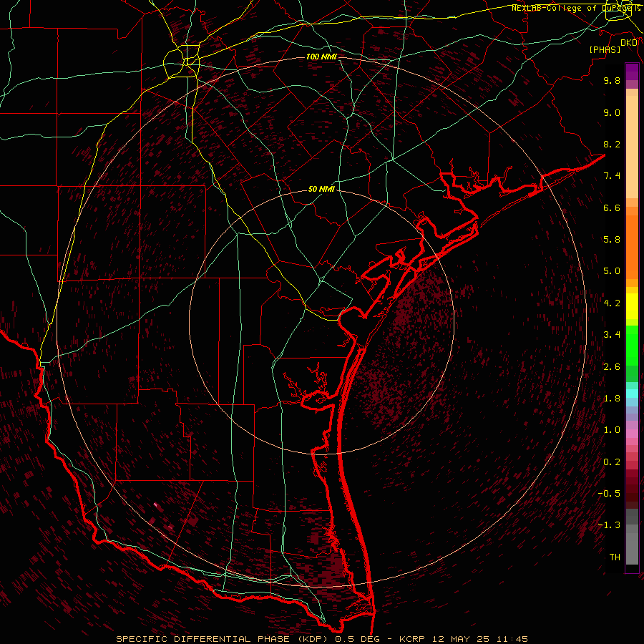The height and width of the screenshot is (644, 644).
Task: Pick the light peach segment of the legend
Action: pyautogui.click(x=632, y=147)
